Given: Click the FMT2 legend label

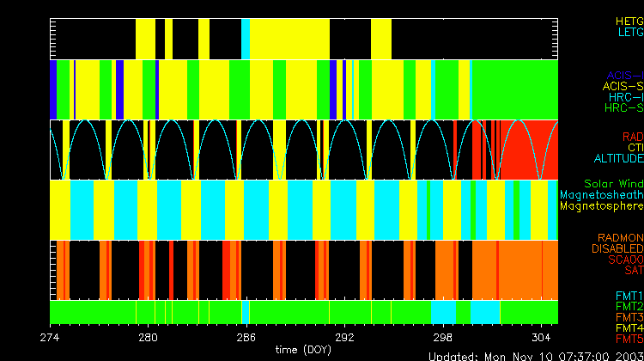Looking at the screenshot, I should 629,306.
